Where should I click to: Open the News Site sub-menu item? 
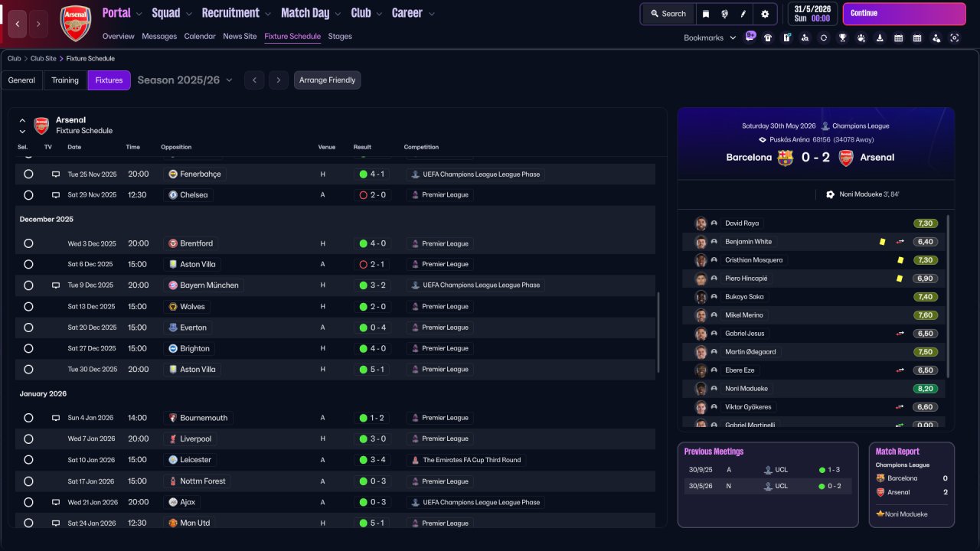pyautogui.click(x=240, y=36)
